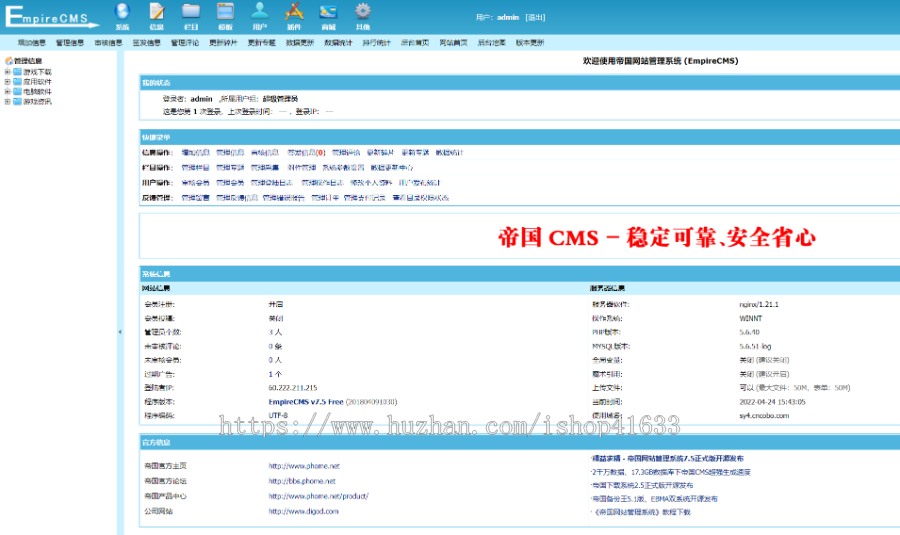Open 系统参数设置 in the quick menu
The image size is (900, 535).
coord(343,168)
